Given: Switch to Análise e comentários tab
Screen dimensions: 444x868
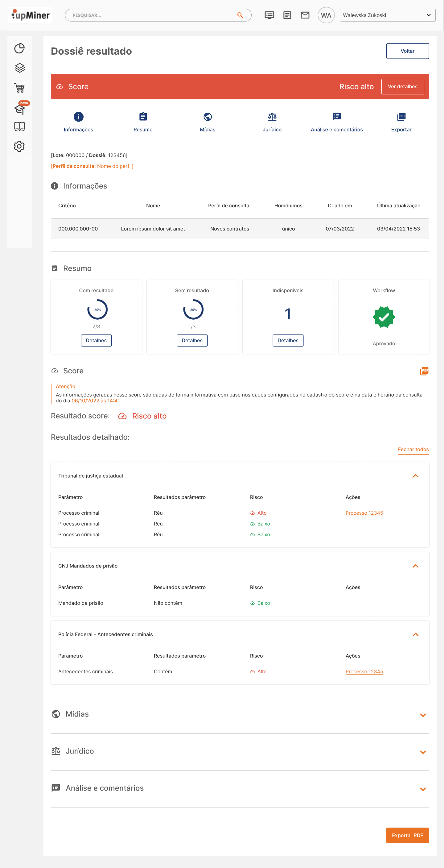Looking at the screenshot, I should pos(337,122).
